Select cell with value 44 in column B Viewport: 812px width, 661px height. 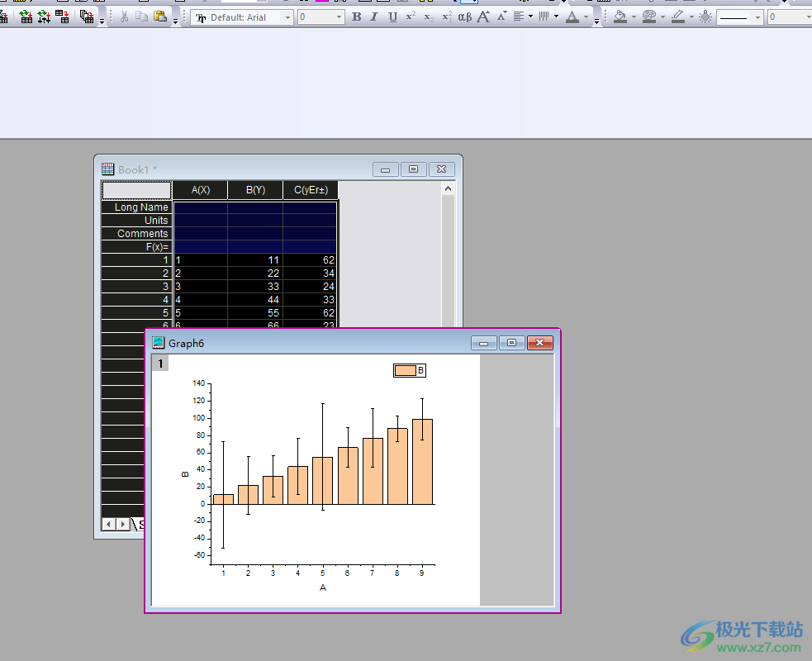pos(255,300)
